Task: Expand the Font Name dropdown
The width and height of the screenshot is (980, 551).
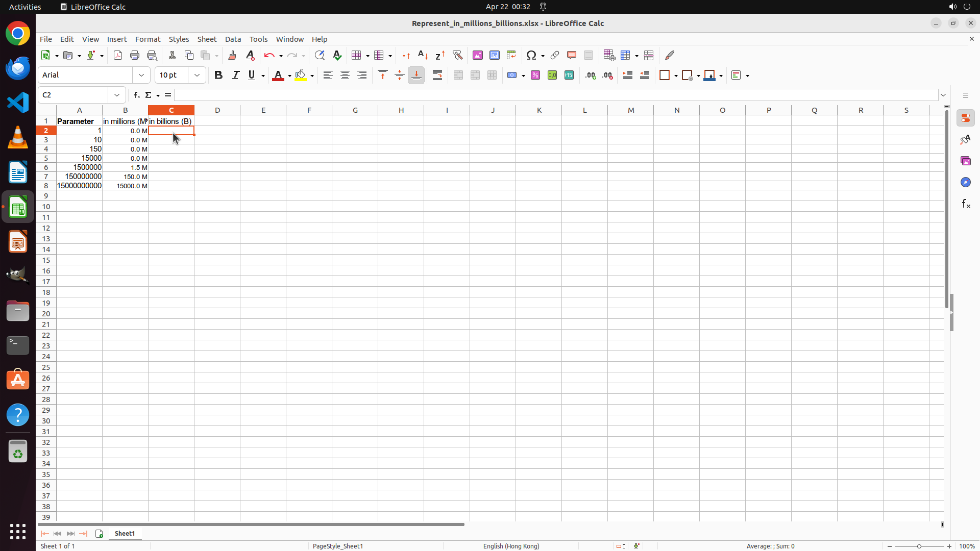Action: 141,75
